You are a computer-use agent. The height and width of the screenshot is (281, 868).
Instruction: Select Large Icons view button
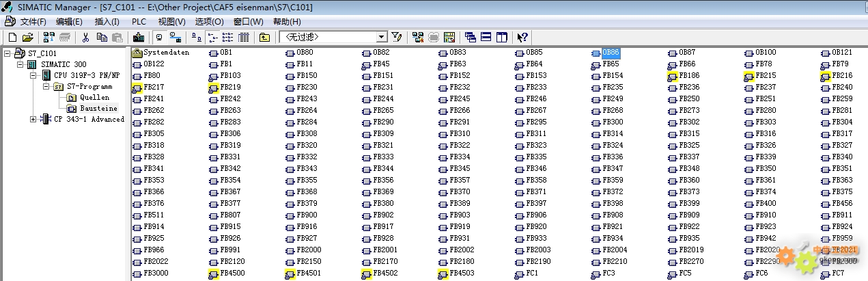tap(196, 36)
